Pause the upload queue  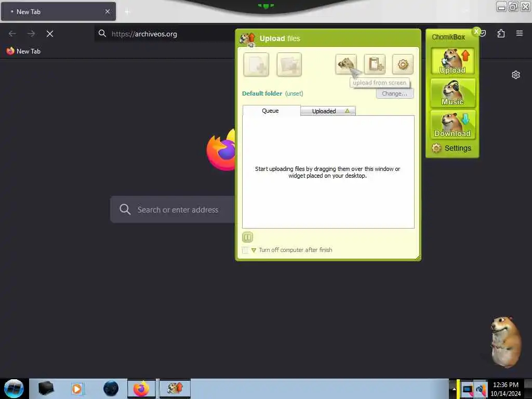point(248,237)
